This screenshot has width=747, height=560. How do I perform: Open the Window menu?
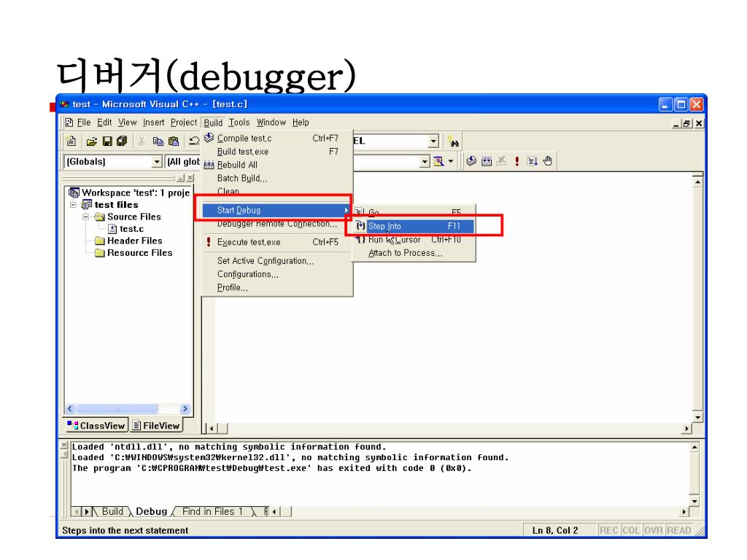[271, 122]
